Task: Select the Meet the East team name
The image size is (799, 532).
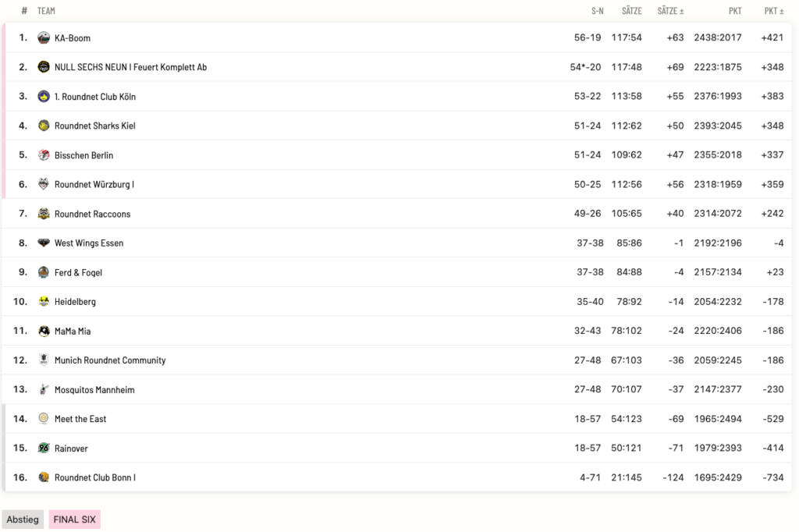Action: coord(80,419)
